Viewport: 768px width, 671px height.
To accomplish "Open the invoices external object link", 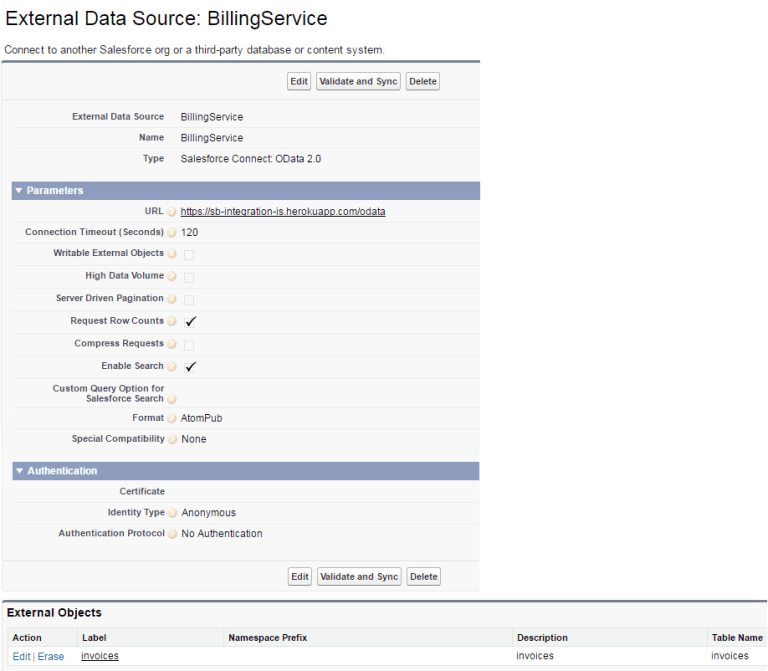I will click(100, 656).
